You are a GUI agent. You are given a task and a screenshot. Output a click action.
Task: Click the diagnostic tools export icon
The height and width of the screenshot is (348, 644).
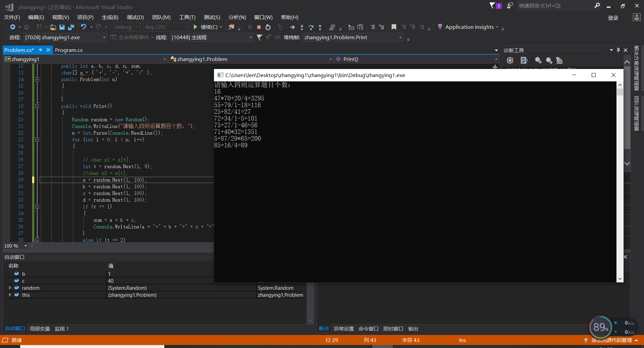pyautogui.click(x=524, y=60)
